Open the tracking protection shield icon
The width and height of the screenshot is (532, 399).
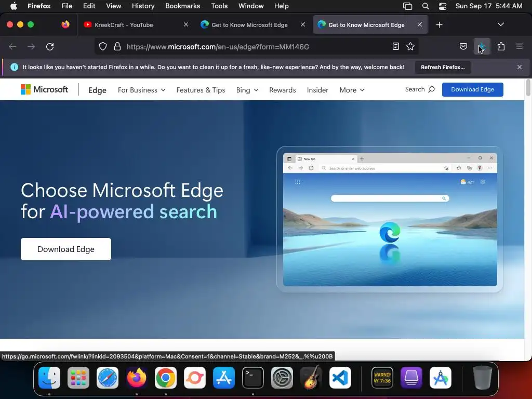103,46
